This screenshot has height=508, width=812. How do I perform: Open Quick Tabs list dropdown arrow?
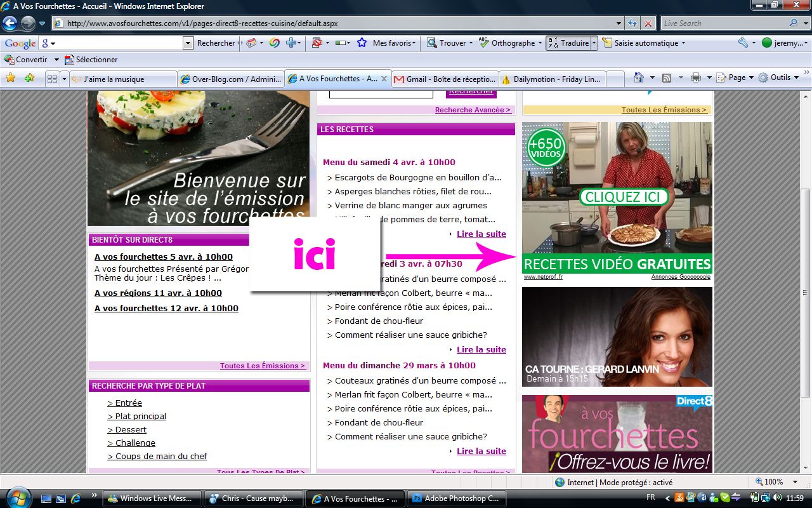point(64,79)
